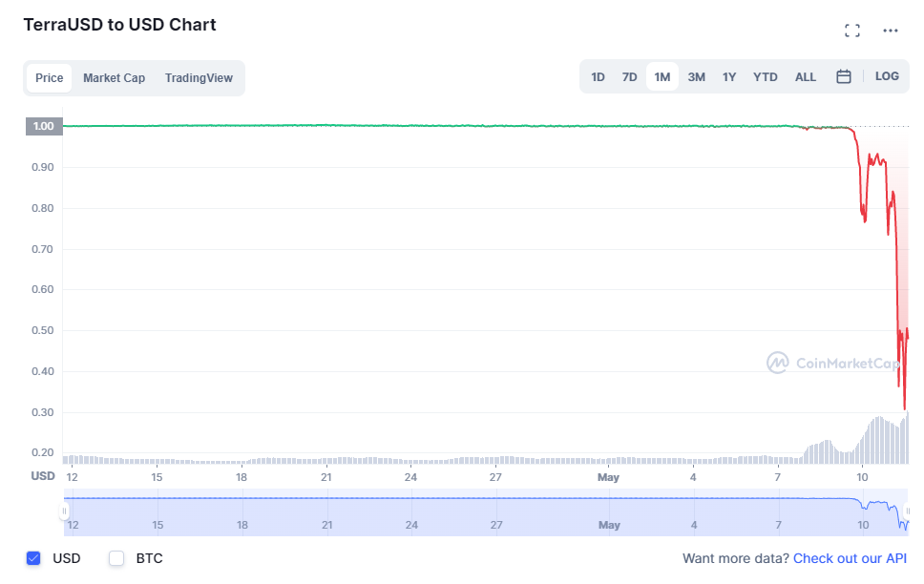This screenshot has height=584, width=924.
Task: Switch to the Price tab
Action: (49, 78)
